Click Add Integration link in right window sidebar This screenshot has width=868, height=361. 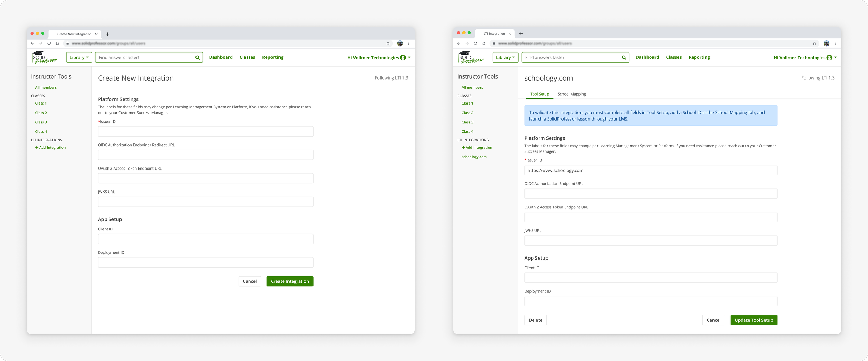[477, 148]
